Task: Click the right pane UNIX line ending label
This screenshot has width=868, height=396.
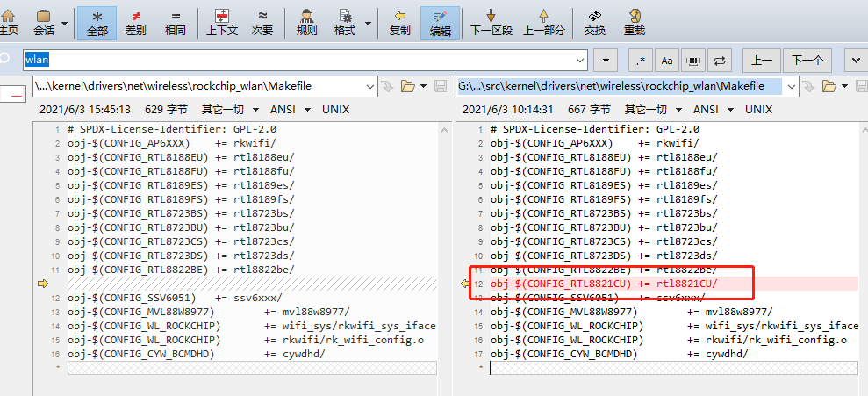Action: (759, 110)
